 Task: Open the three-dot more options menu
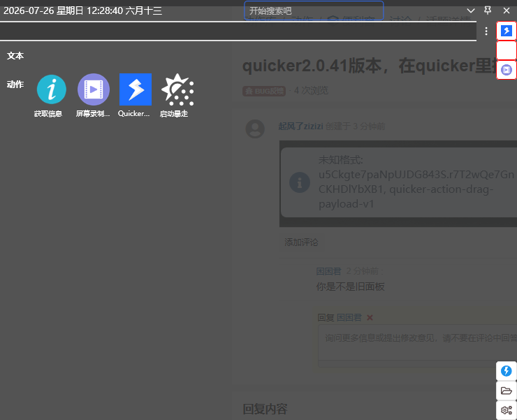tap(486, 31)
